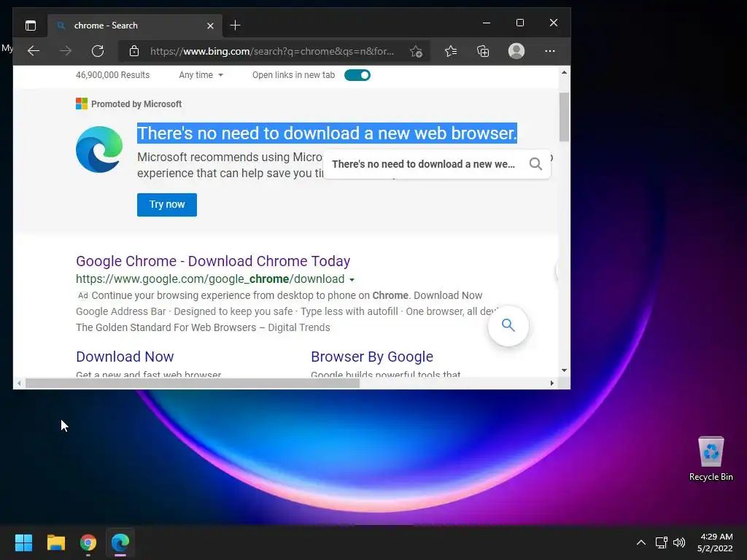Click the horizontal scrollbar right arrow
This screenshot has width=747, height=560.
click(x=552, y=384)
